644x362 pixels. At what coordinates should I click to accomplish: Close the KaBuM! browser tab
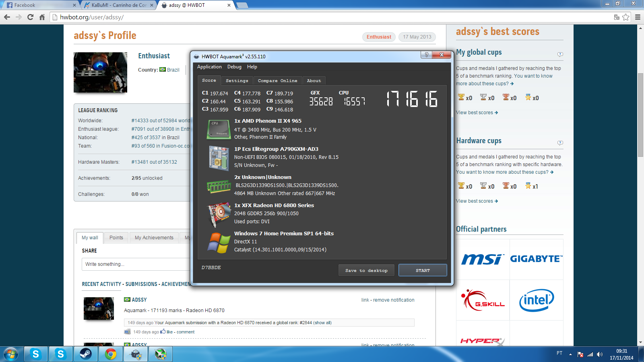click(152, 5)
